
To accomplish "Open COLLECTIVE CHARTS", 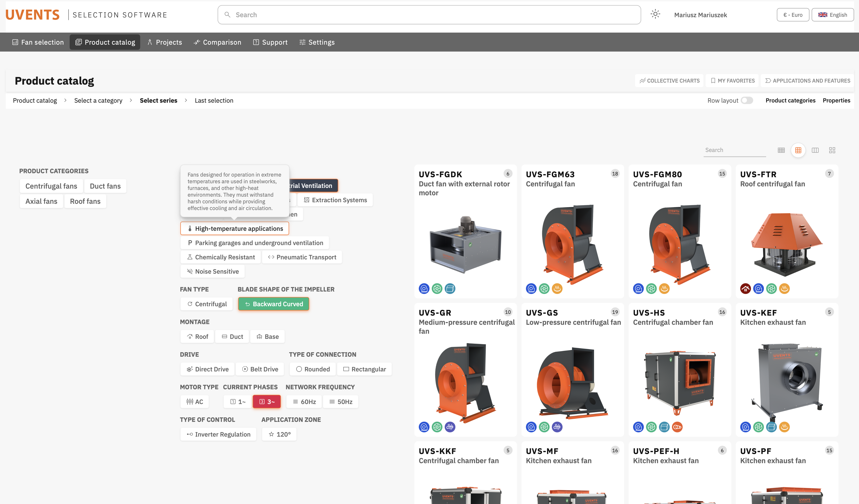I will click(669, 81).
